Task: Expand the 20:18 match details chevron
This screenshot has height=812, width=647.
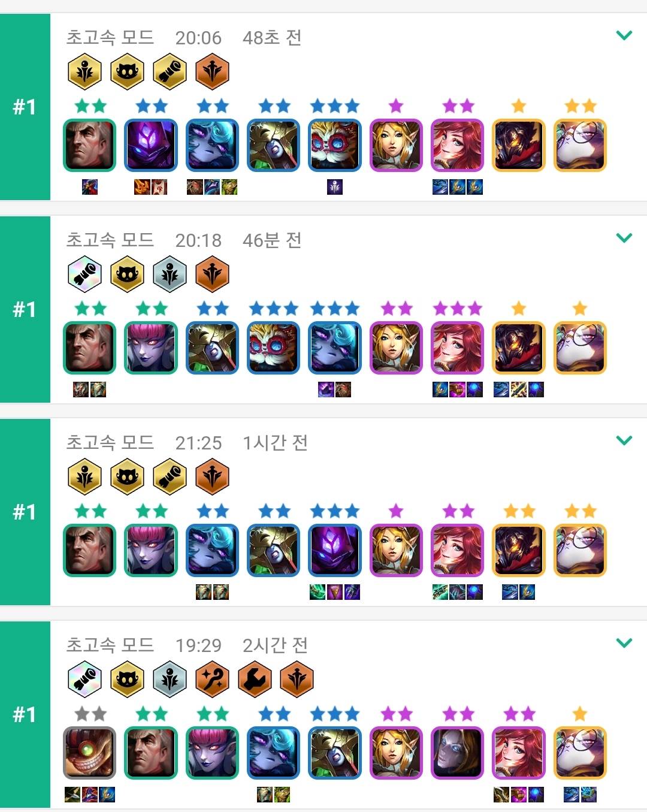Action: pyautogui.click(x=624, y=239)
